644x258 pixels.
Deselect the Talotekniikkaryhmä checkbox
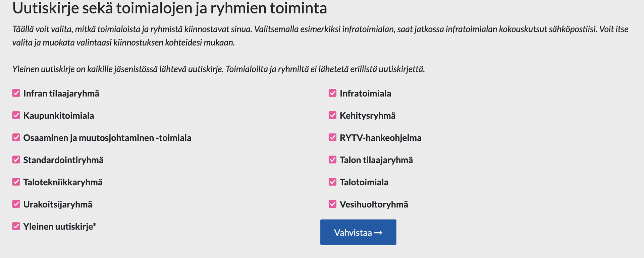(16, 182)
